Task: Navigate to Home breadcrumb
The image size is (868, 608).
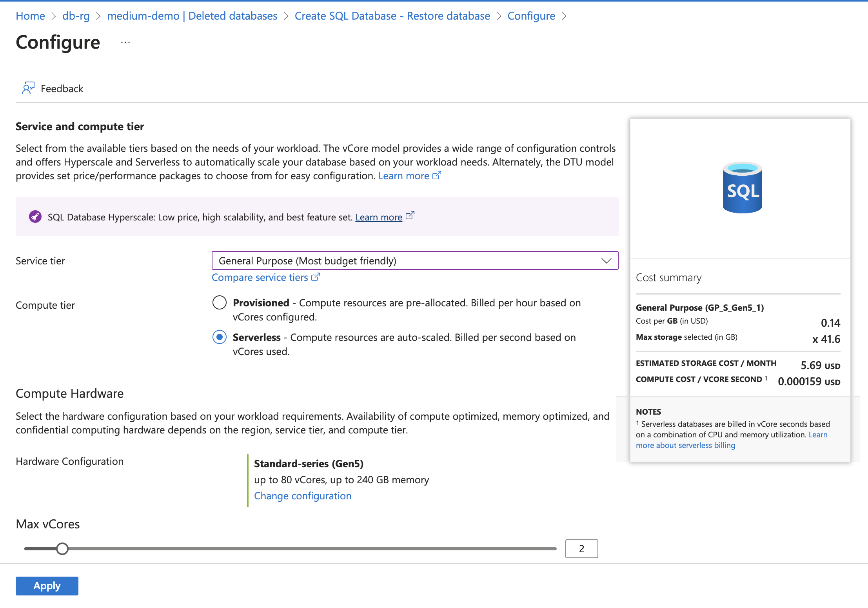Action: 30,16
